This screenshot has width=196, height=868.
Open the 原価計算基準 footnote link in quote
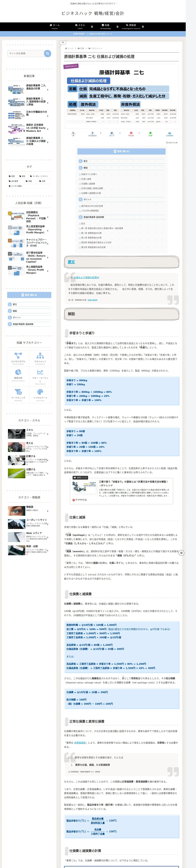[x=93, y=300]
